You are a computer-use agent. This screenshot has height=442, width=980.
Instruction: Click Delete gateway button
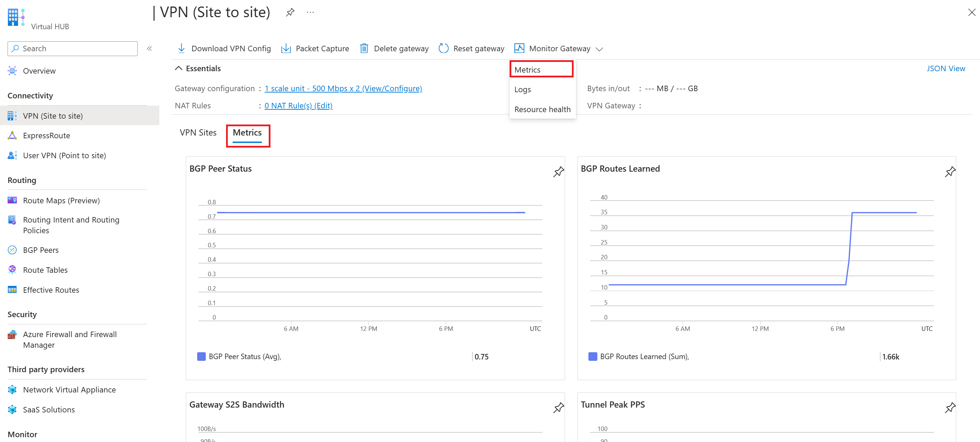pos(394,48)
